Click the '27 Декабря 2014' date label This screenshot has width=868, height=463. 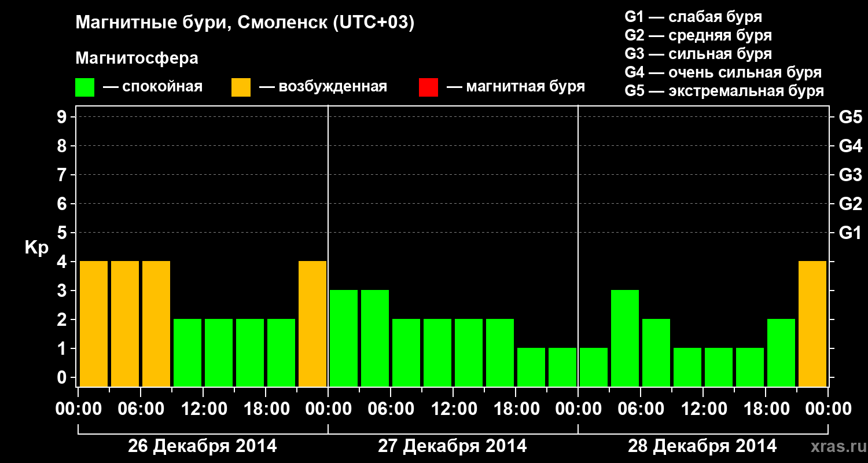pos(453,446)
